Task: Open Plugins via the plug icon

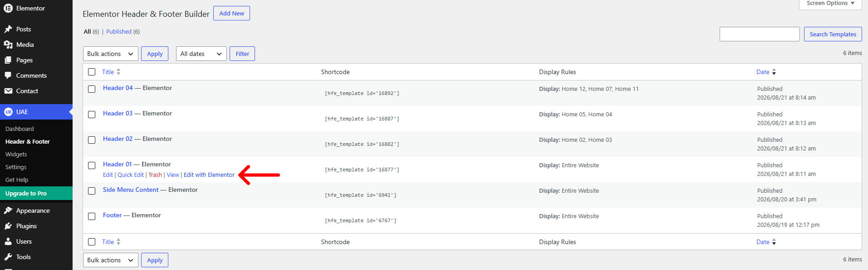Action: pos(8,226)
